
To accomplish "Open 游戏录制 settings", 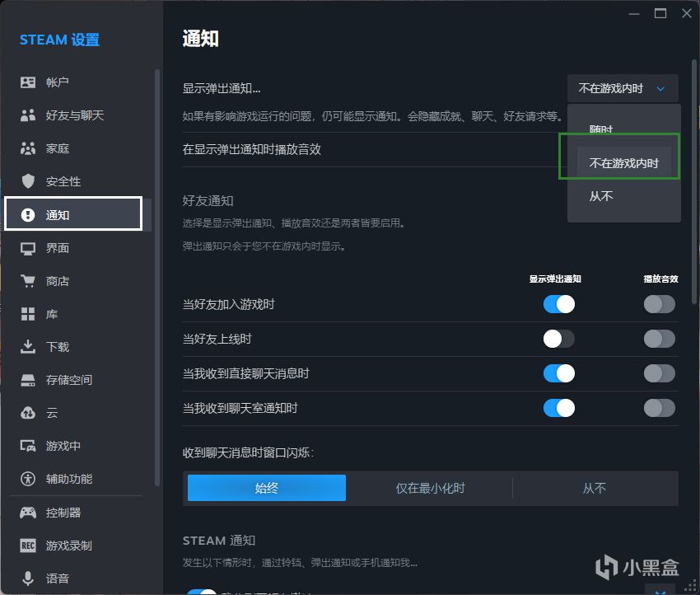I will (x=77, y=546).
